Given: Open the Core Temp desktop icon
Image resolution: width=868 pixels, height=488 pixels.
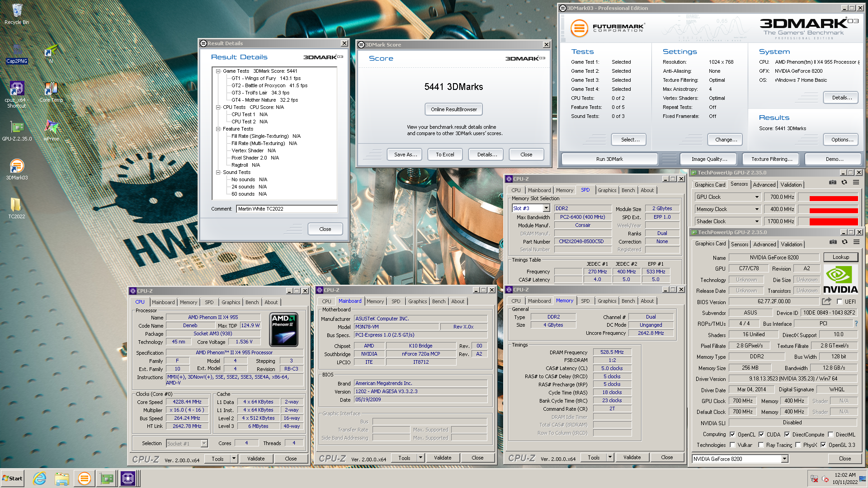Looking at the screenshot, I should 51,92.
